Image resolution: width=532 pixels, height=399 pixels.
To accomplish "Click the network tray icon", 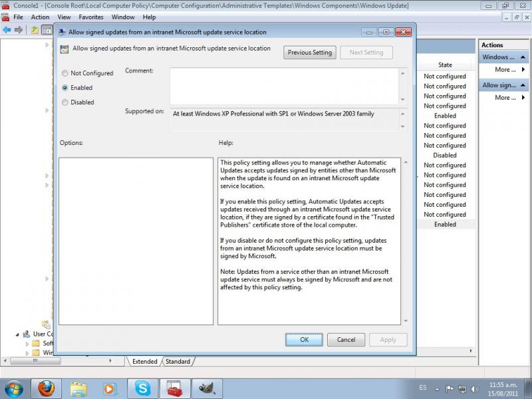I will [x=462, y=389].
